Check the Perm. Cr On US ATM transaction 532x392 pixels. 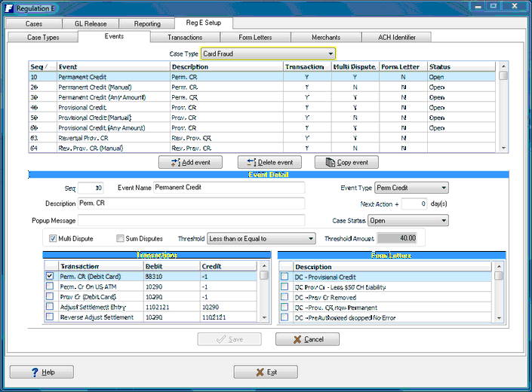(x=50, y=286)
